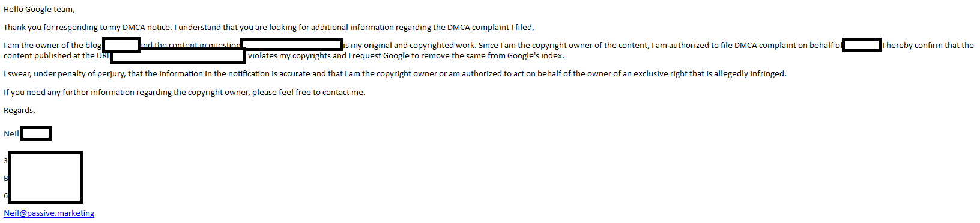This screenshot has height=223, width=980.
Task: Click the phrase "my original and copyrighted work"
Action: [413, 45]
